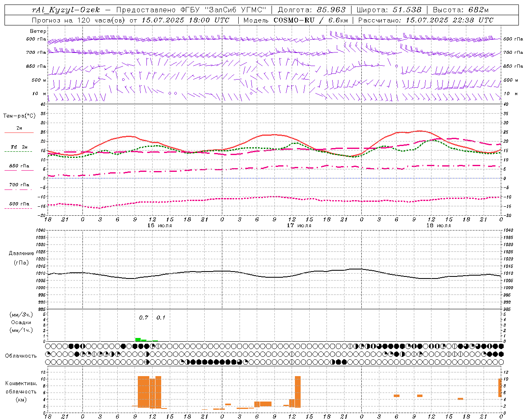The height and width of the screenshot is (420, 525).
Task: Click the (мм/3ч.) unit label
Action: (x=21, y=315)
